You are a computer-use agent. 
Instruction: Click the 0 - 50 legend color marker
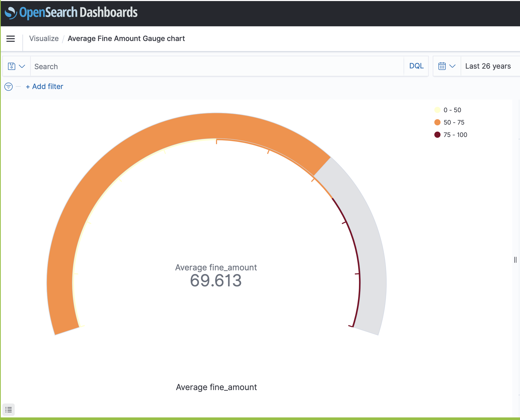tap(437, 110)
